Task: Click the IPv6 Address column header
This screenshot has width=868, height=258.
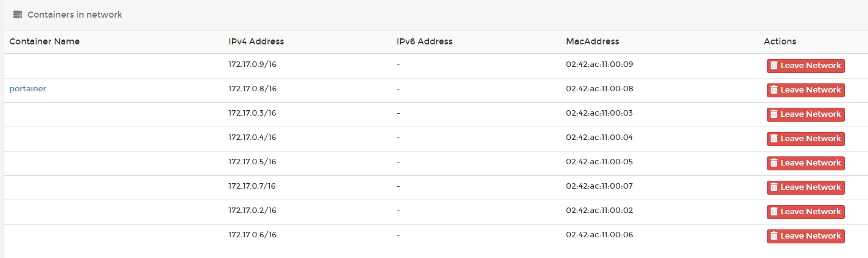Action: (x=425, y=41)
